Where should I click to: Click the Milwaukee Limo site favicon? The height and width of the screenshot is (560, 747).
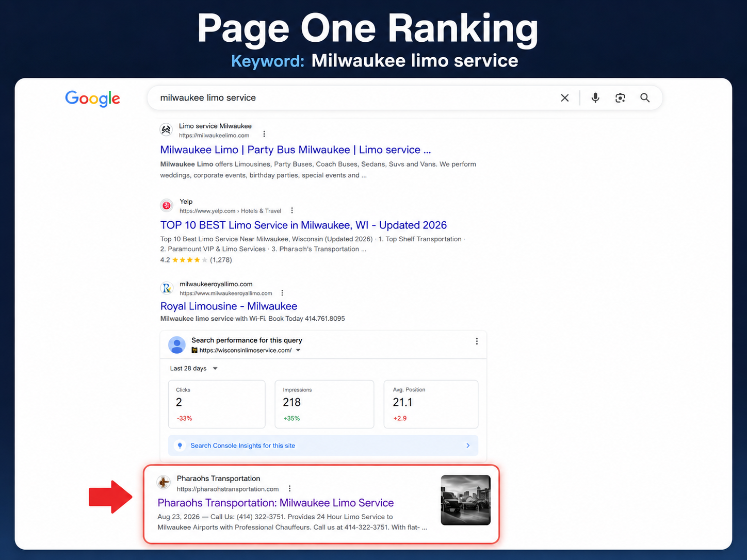click(x=166, y=130)
